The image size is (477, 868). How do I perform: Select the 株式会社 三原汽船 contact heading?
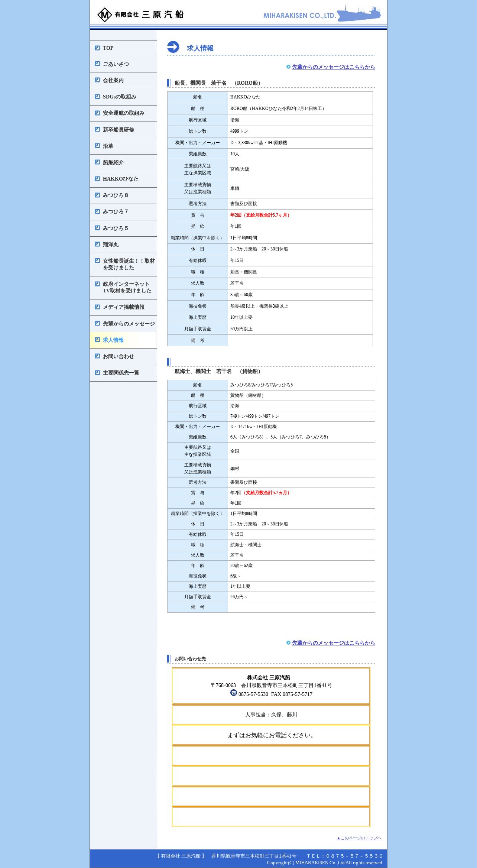click(x=269, y=677)
